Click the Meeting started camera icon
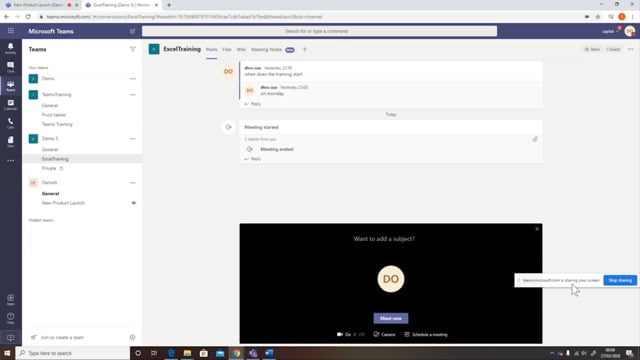640x360 pixels. (x=228, y=127)
